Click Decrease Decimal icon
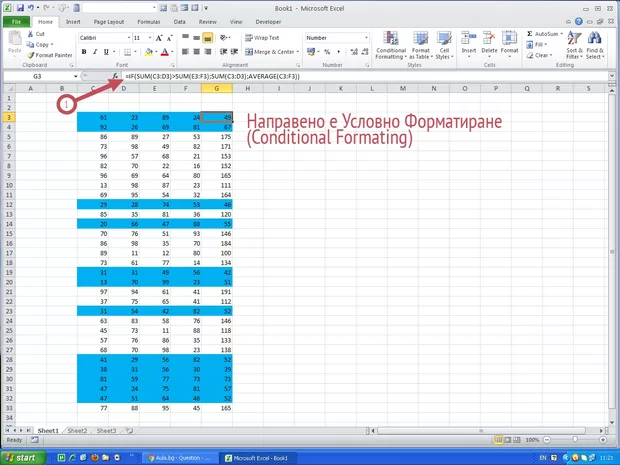The height and width of the screenshot is (465, 620). coord(365,52)
